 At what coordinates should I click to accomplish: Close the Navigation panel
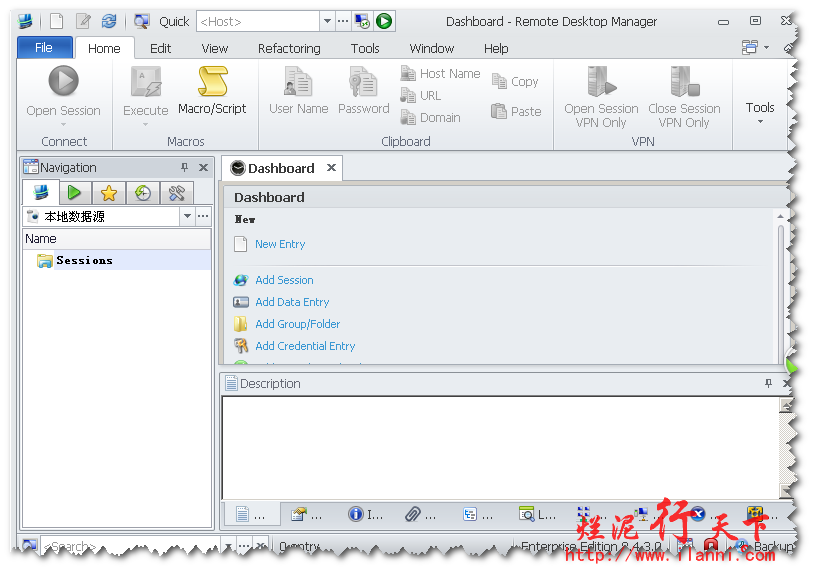(203, 167)
